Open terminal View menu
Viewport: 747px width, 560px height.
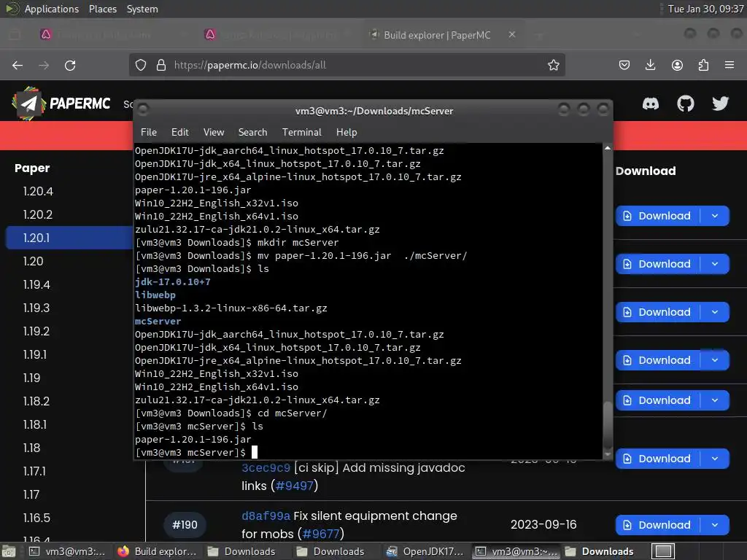coord(214,133)
